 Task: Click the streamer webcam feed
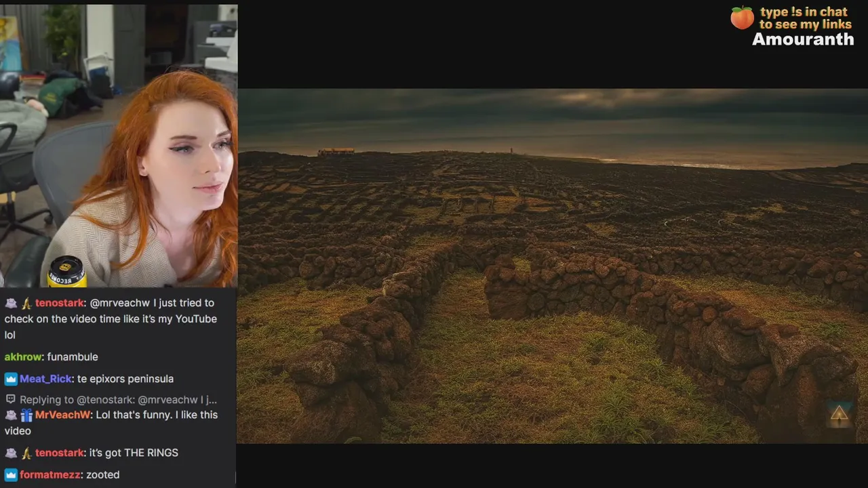click(119, 145)
